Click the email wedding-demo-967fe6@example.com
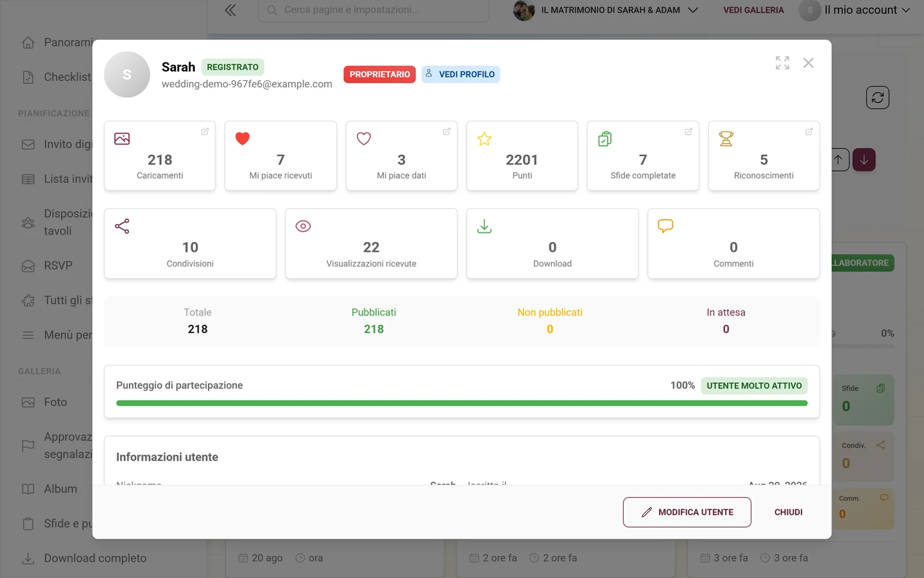Screen dimensions: 924x578 coord(247,84)
